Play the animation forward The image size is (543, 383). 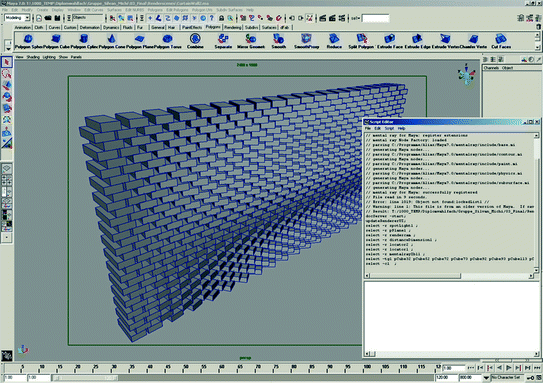coord(508,368)
